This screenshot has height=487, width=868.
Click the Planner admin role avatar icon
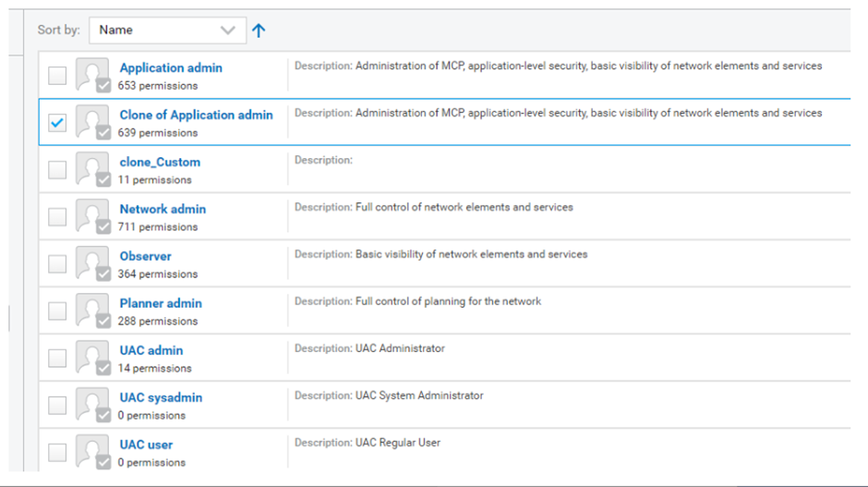point(92,310)
